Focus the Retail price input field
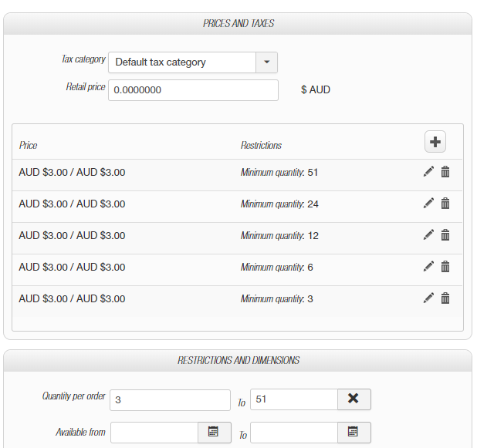Screen dimensions: 477x448 (193, 90)
